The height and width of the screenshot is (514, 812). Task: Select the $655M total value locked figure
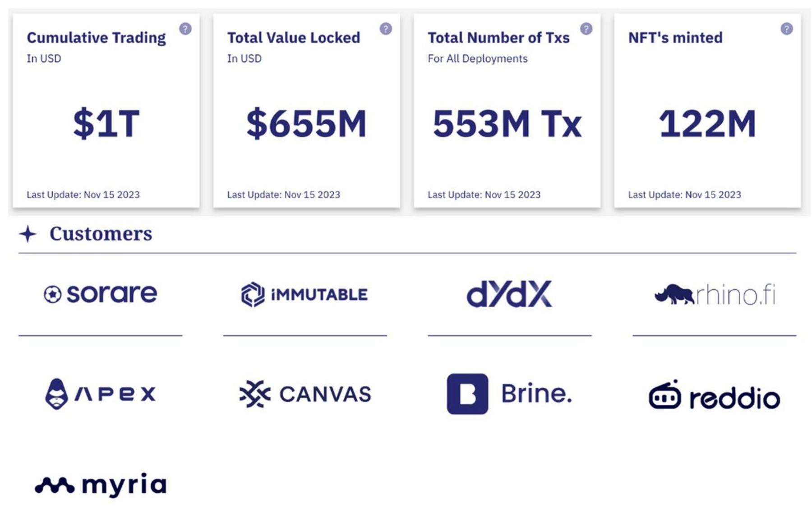pyautogui.click(x=306, y=124)
